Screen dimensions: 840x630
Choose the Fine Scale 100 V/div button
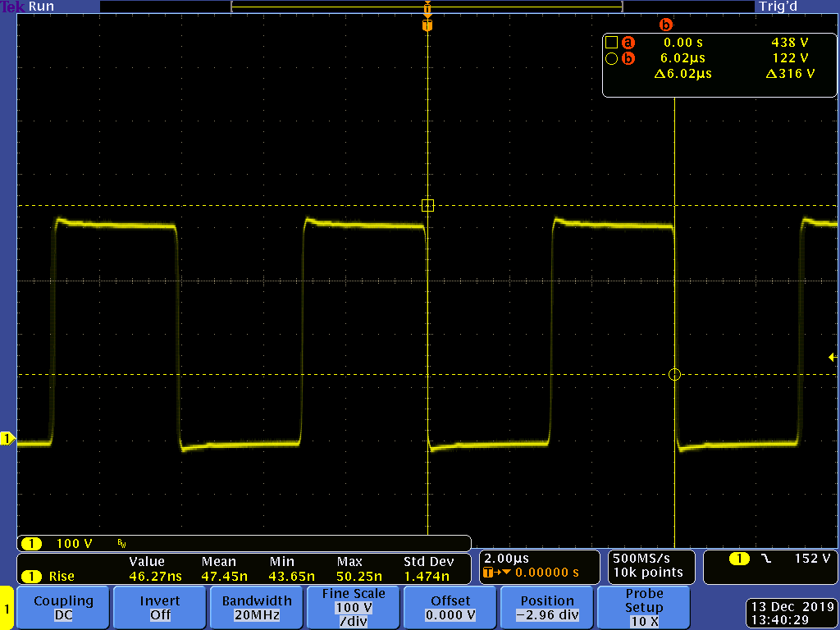[x=353, y=607]
